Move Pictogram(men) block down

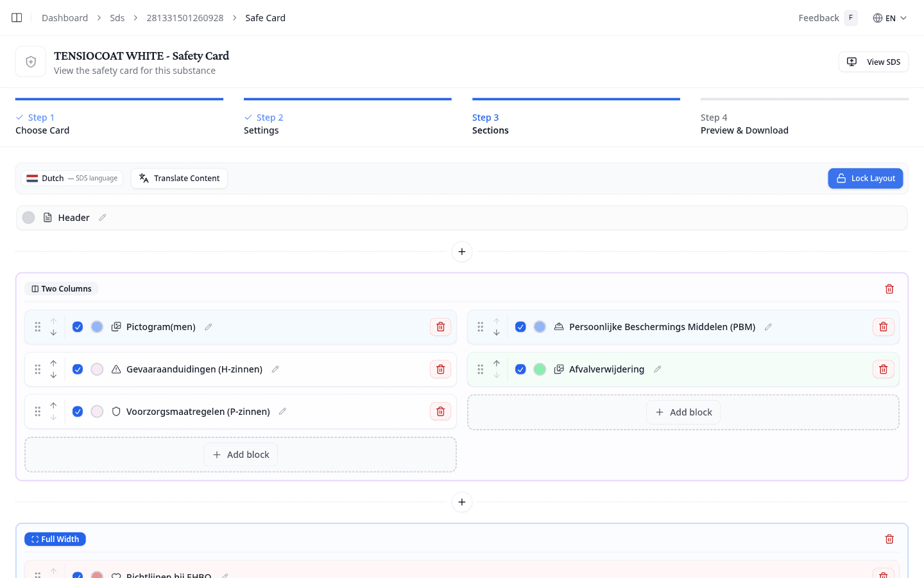point(53,333)
